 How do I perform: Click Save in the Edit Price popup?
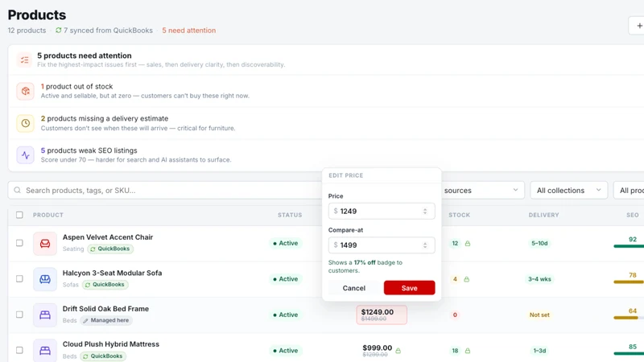(x=410, y=288)
